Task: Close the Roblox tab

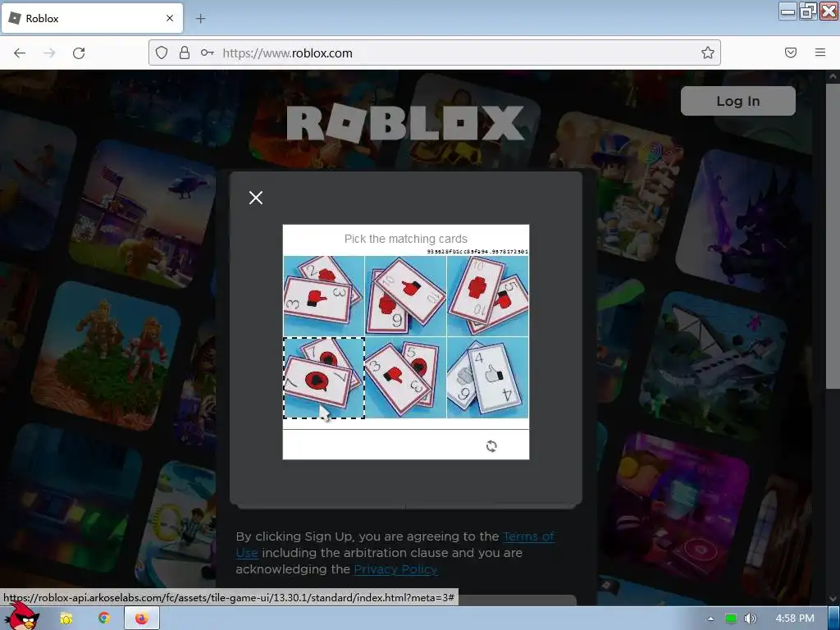Action: coord(170,18)
